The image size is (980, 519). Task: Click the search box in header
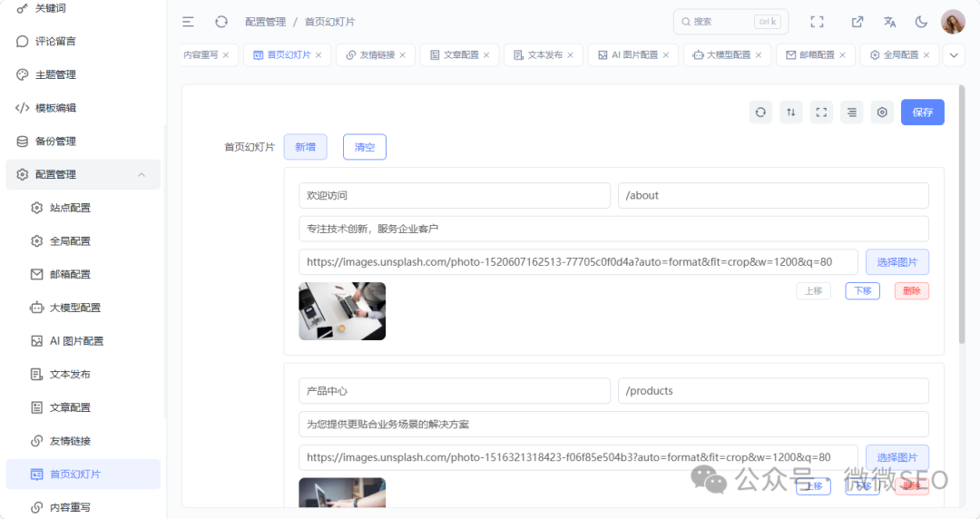click(x=730, y=22)
